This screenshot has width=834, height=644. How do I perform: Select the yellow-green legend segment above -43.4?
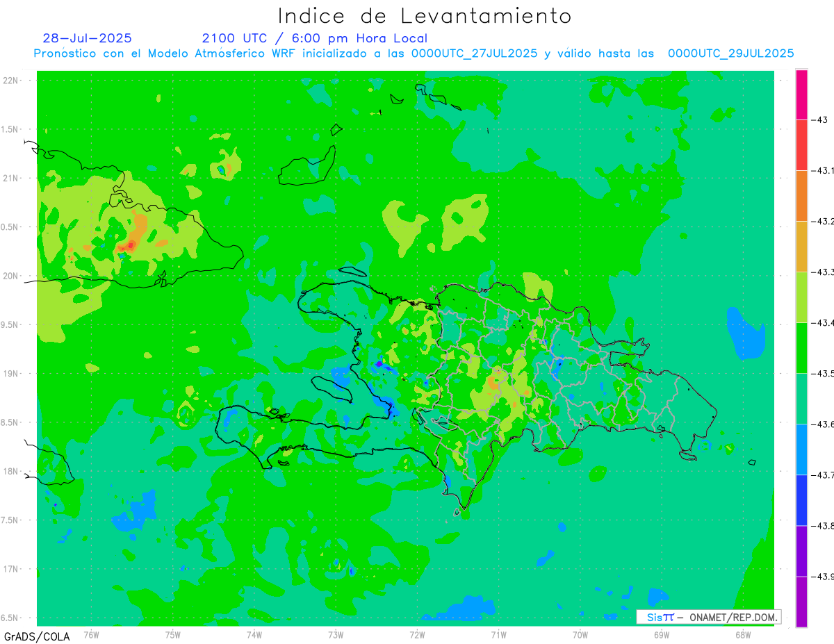coord(801,297)
